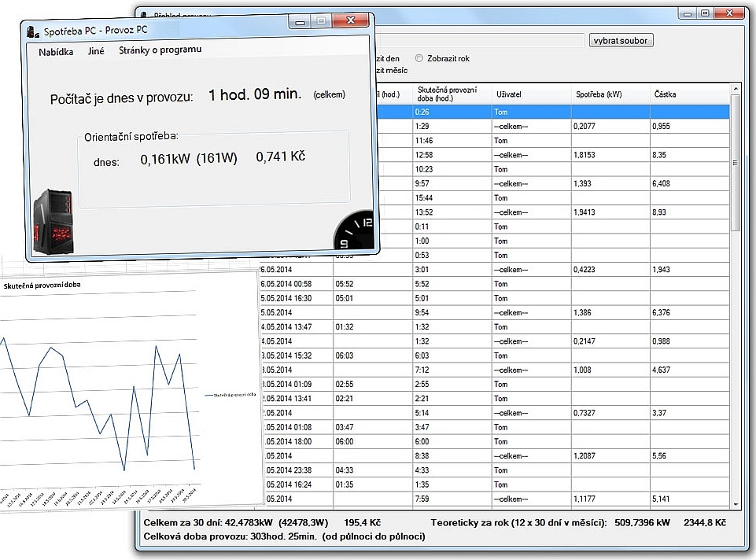This screenshot has width=756, height=560.
Task: Click scroll up arrow of table scrollbar
Action: click(x=736, y=89)
